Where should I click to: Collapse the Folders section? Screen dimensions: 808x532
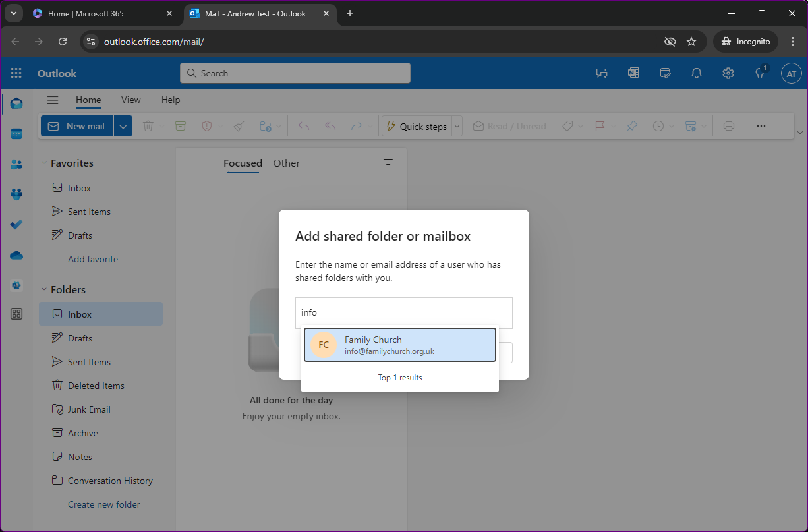pyautogui.click(x=45, y=289)
